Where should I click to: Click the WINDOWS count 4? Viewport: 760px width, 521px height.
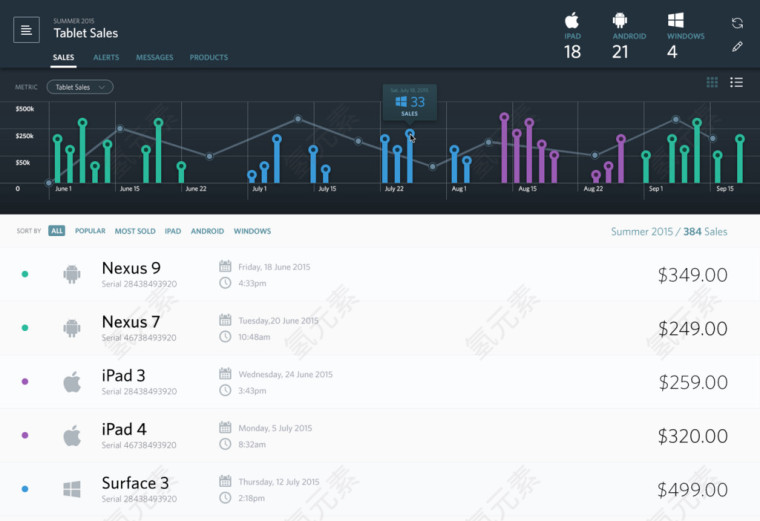[x=672, y=51]
